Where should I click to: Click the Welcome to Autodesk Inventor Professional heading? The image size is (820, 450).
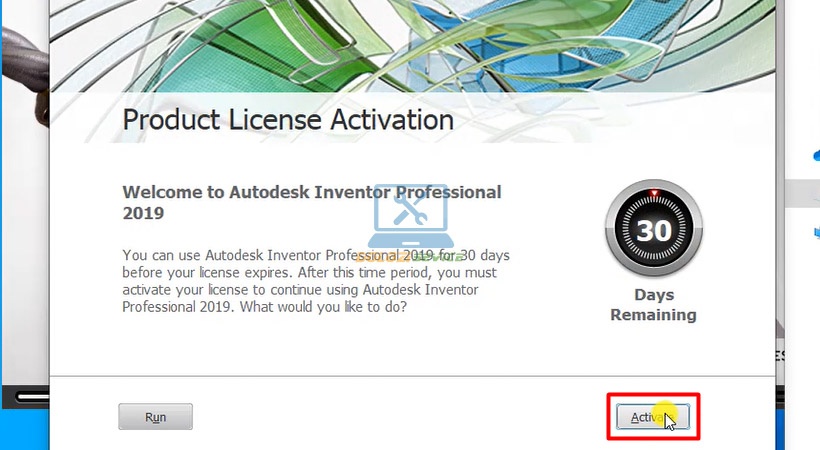click(x=312, y=202)
